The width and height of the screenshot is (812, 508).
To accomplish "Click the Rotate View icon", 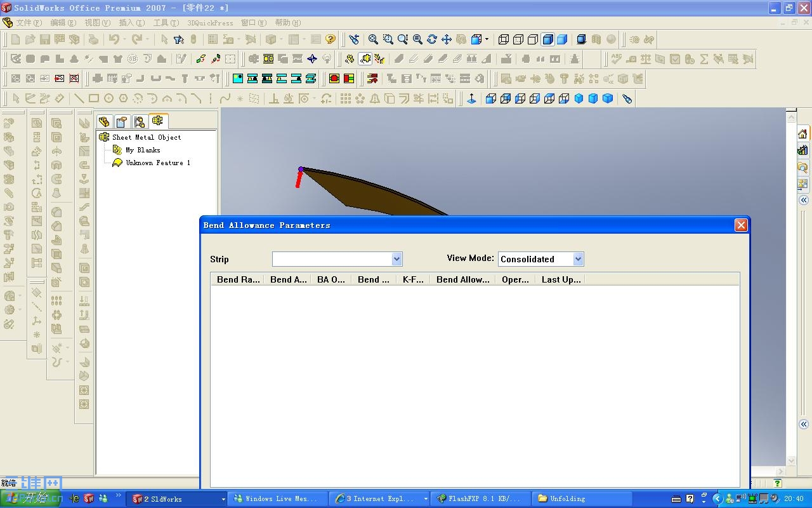I will point(432,39).
